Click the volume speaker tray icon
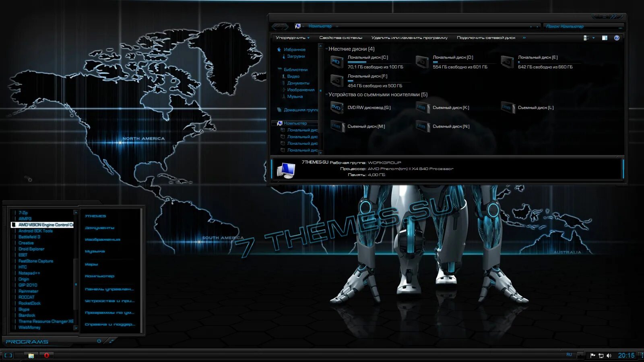This screenshot has height=362, width=644. pyautogui.click(x=609, y=356)
